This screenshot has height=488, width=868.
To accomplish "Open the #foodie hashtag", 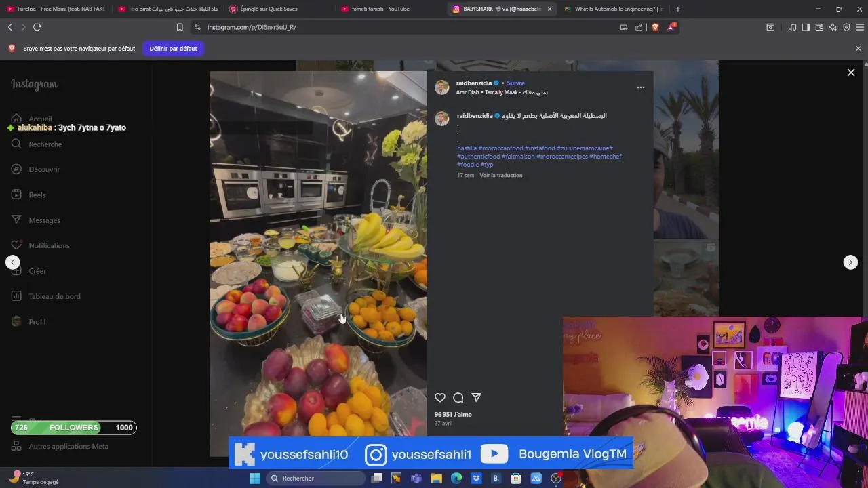I will click(468, 165).
